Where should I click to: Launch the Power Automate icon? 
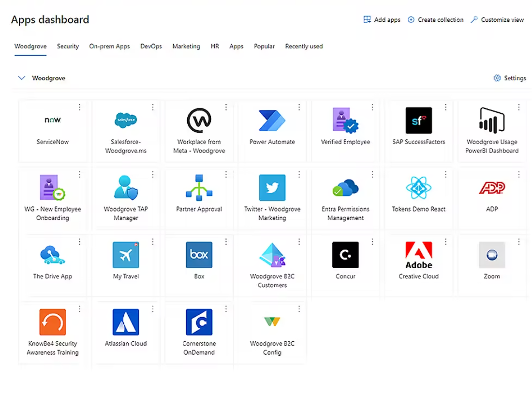[272, 120]
